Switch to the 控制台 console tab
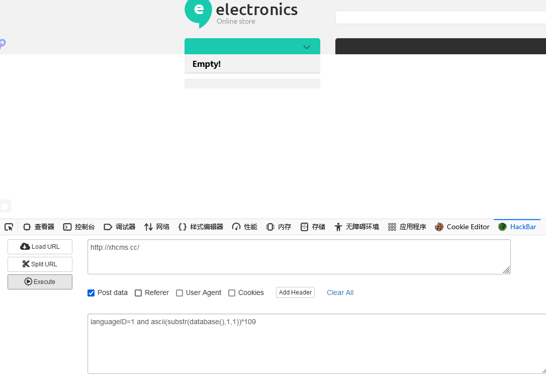 [x=79, y=227]
